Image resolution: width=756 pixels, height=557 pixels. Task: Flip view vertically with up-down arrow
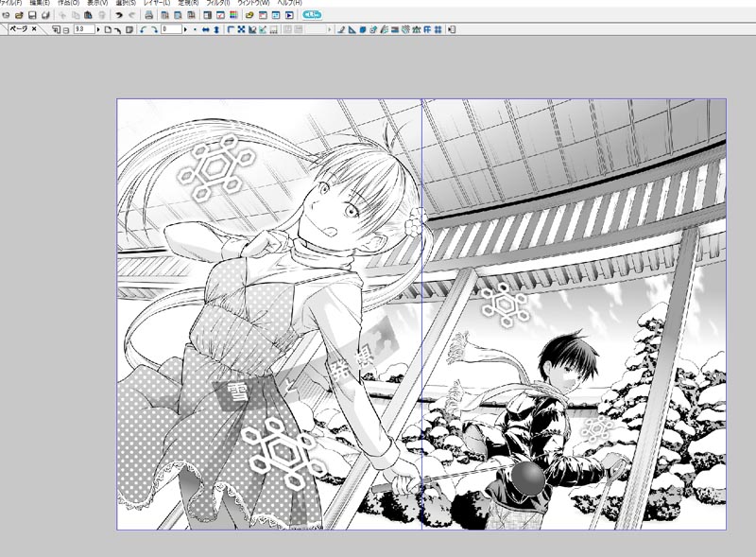coord(216,29)
